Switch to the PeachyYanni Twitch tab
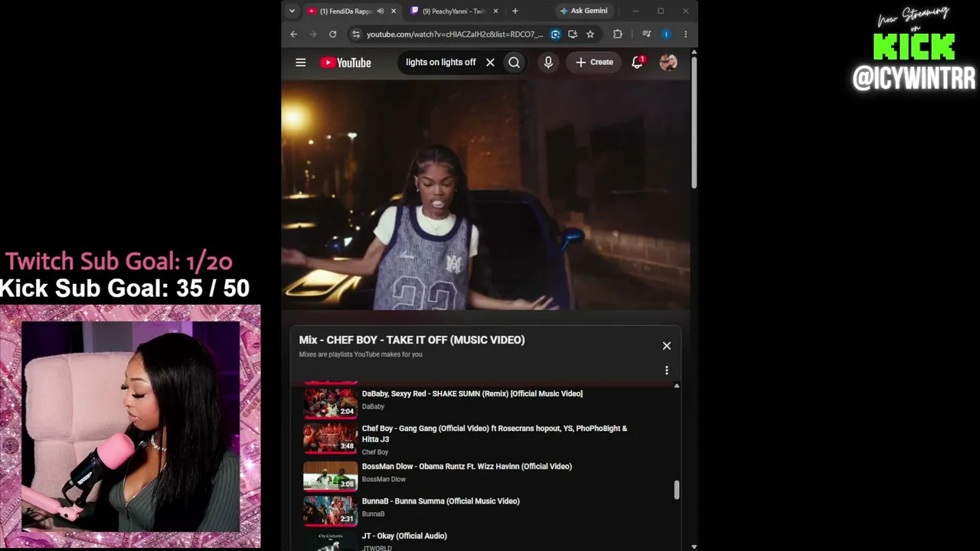Screen dimensions: 980x551 (x=453, y=11)
